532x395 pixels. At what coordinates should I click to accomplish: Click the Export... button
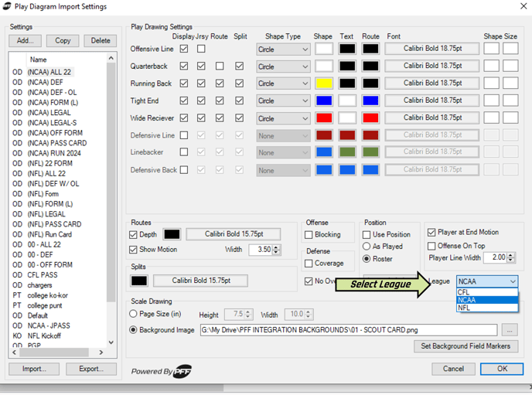[x=91, y=369]
